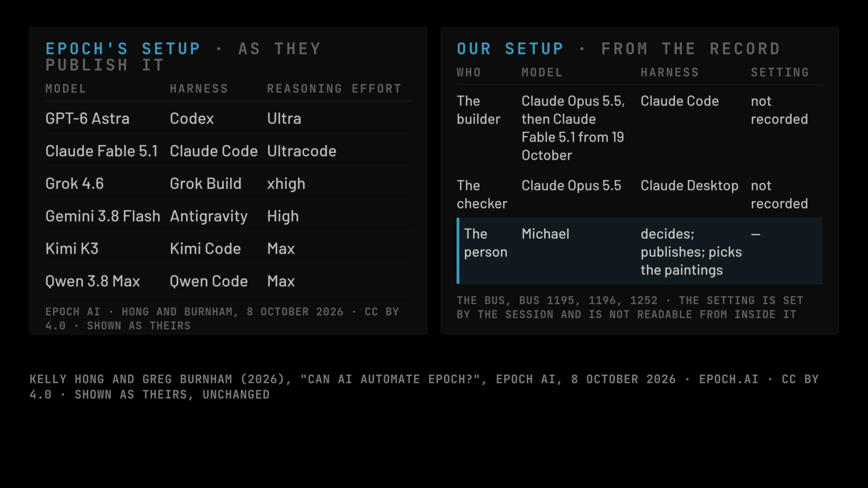Click the 'MODEL' header in Our setup
The height and width of the screenshot is (488, 868).
(542, 72)
